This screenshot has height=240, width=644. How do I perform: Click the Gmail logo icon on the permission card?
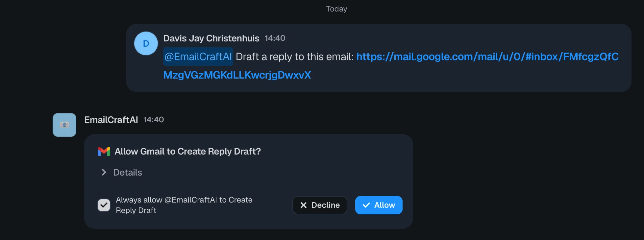pyautogui.click(x=104, y=152)
